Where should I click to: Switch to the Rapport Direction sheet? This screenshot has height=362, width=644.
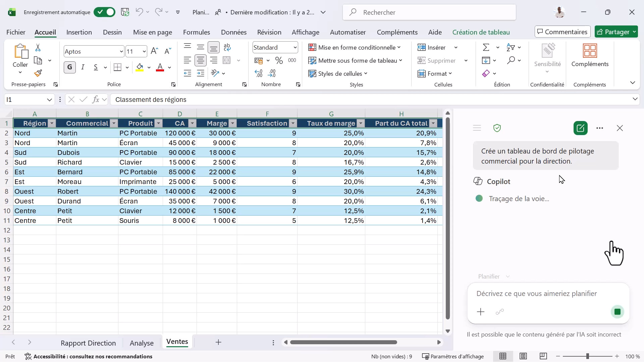click(x=88, y=343)
